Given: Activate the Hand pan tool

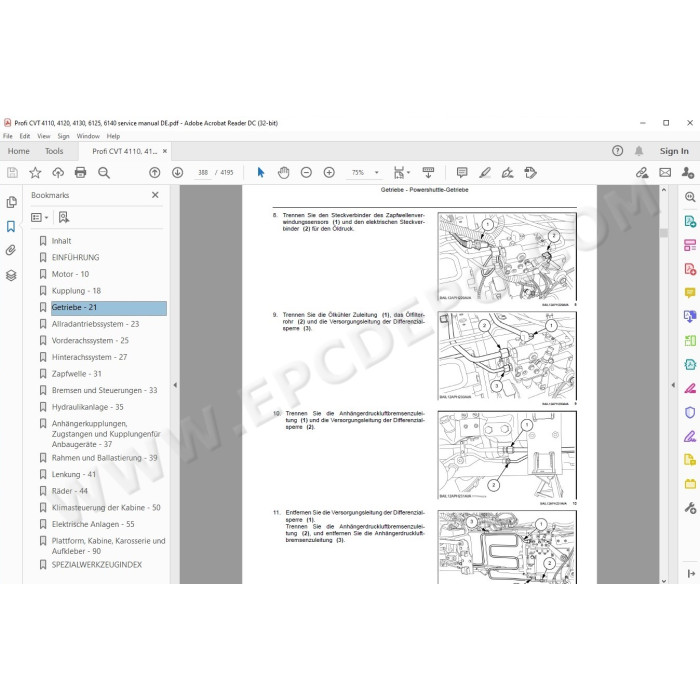Looking at the screenshot, I should [283, 173].
